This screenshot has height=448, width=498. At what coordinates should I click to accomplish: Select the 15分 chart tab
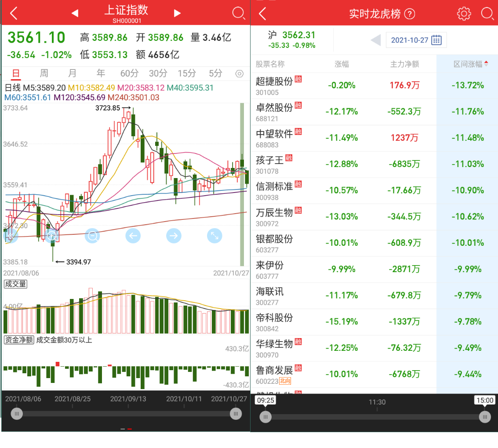[x=186, y=73]
